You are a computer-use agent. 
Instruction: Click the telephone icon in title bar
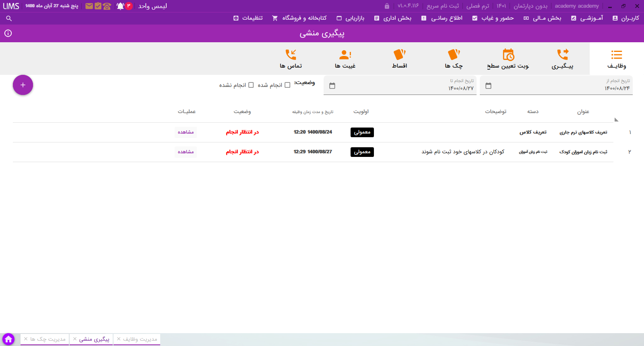pos(107,6)
